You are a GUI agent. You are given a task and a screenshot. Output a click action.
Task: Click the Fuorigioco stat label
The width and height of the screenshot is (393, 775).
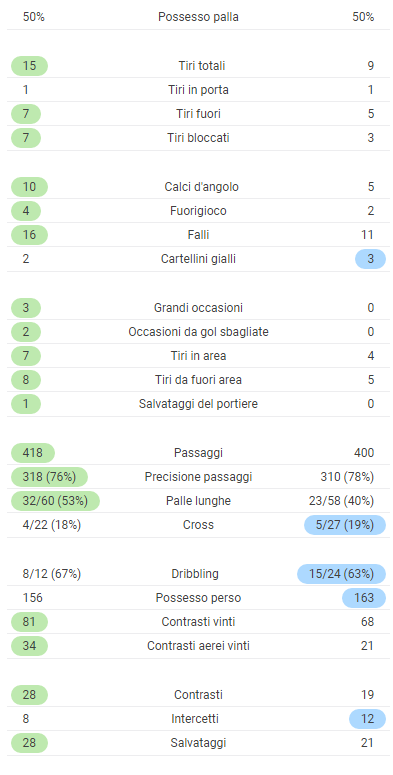point(198,211)
